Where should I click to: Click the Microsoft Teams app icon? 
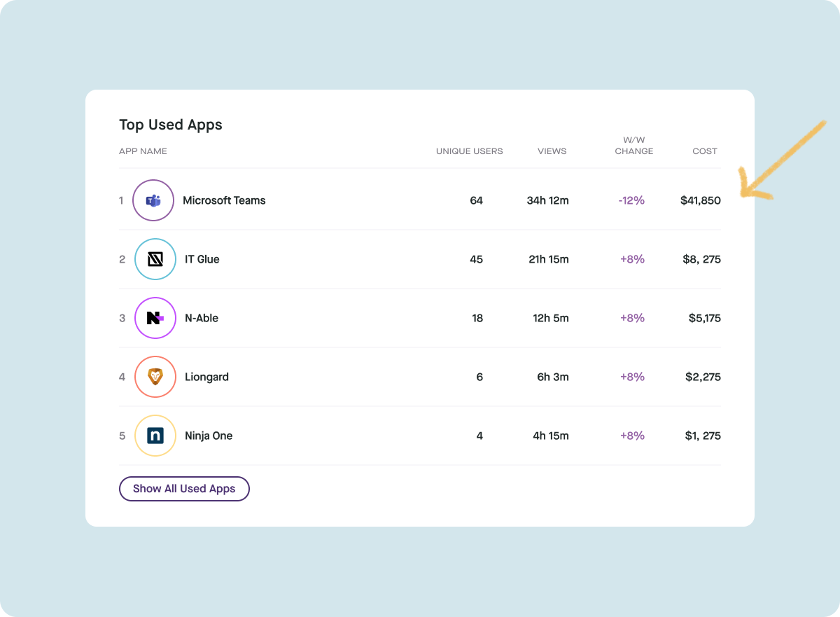pyautogui.click(x=153, y=200)
